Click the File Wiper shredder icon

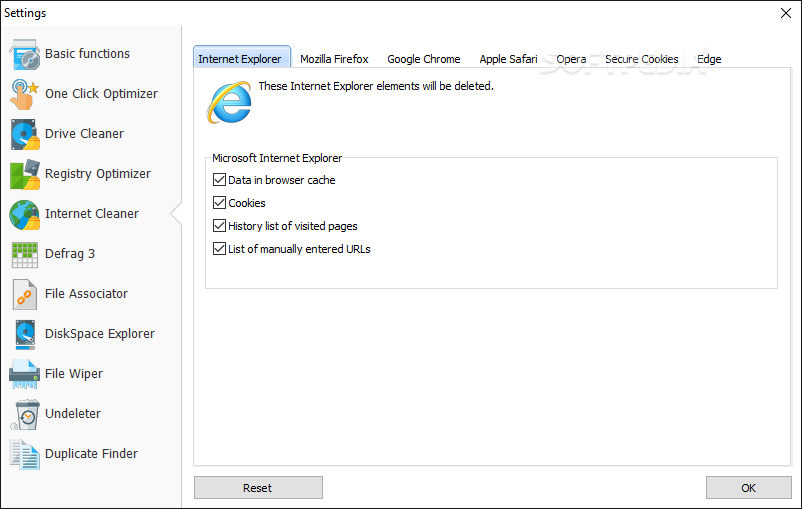pos(25,374)
